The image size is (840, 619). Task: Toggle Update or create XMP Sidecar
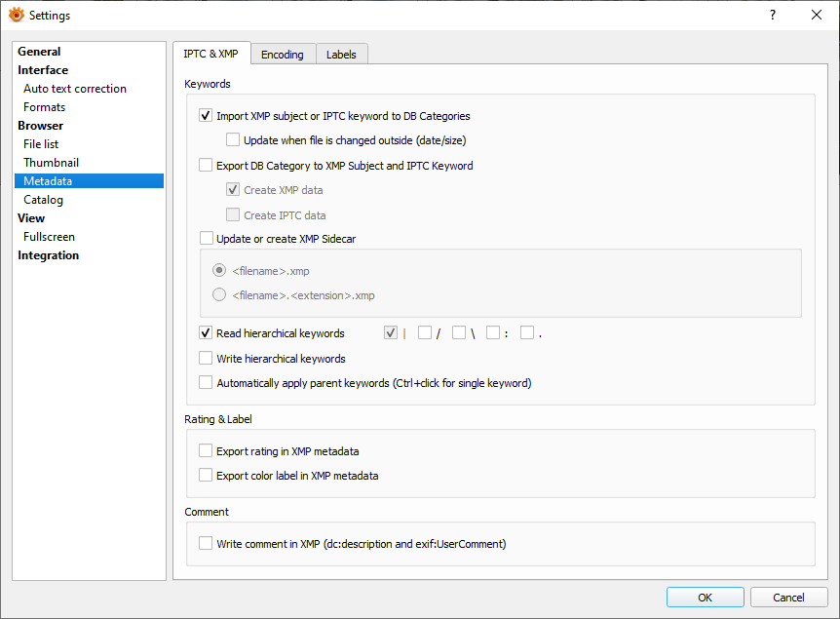click(x=206, y=239)
